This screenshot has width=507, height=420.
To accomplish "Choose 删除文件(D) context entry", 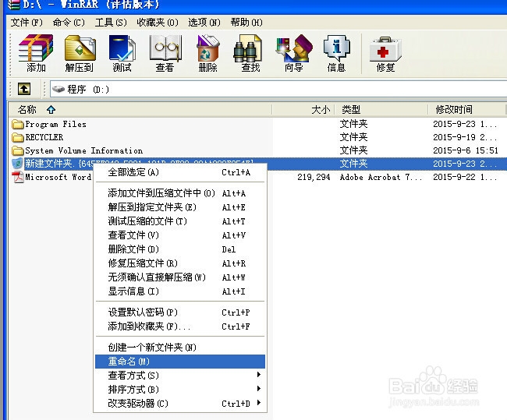I will pyautogui.click(x=180, y=249).
